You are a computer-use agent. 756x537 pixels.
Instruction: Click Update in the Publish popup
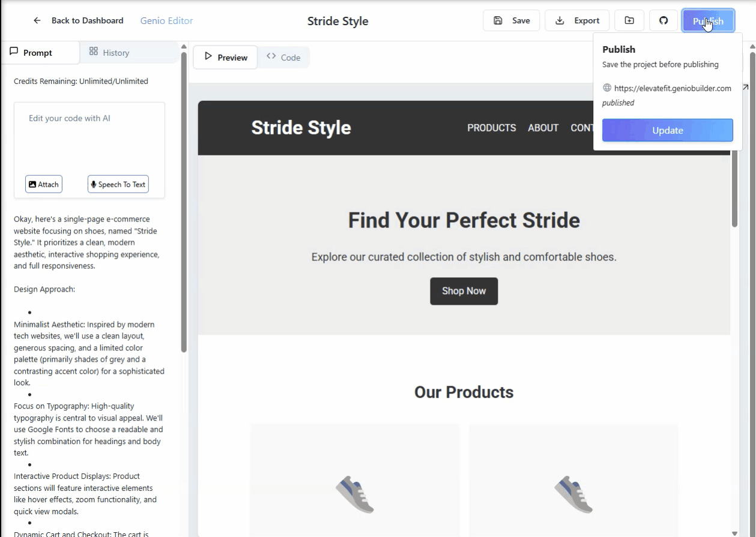pos(668,130)
